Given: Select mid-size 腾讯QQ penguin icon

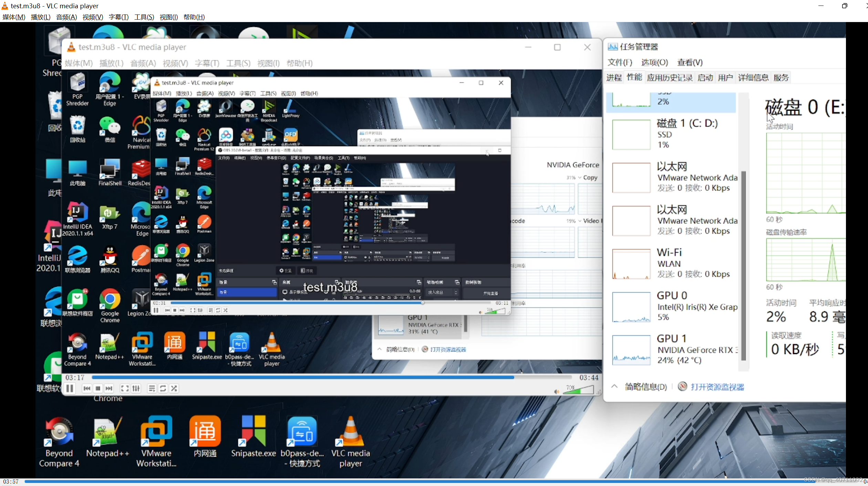Looking at the screenshot, I should (110, 259).
